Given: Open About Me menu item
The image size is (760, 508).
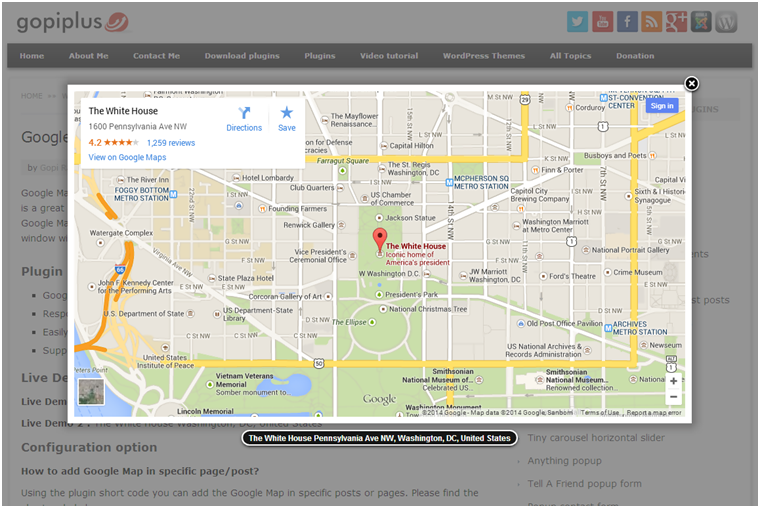Looking at the screenshot, I should point(89,56).
